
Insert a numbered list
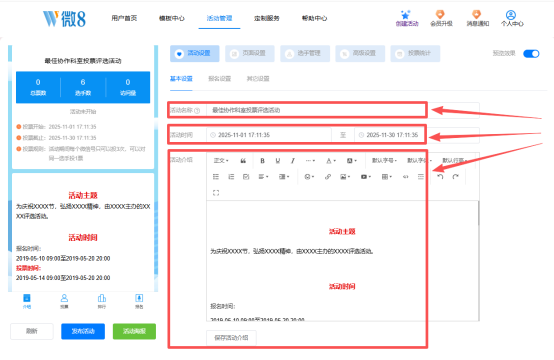231,177
